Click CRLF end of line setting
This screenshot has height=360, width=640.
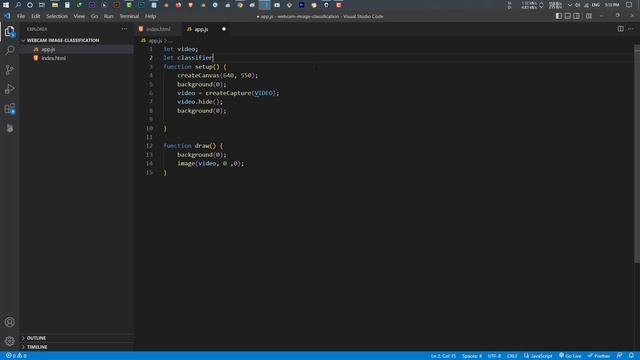coord(512,356)
